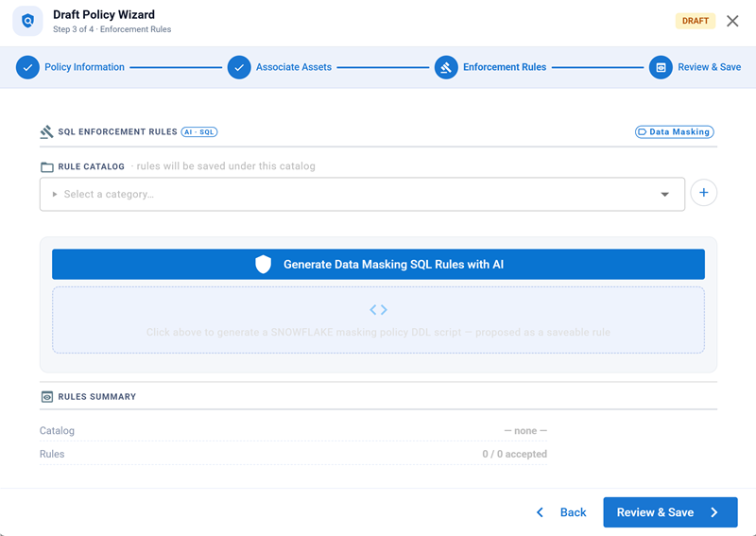
Task: Click 'Step 3 of 4 · Enforcement Rules' subtitle
Action: coord(112,29)
